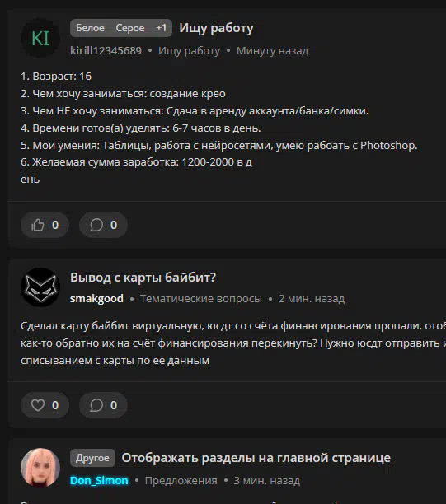446x504 pixels.
Task: Open 'Вывод с карты байбит?' thread title
Action: point(143,277)
